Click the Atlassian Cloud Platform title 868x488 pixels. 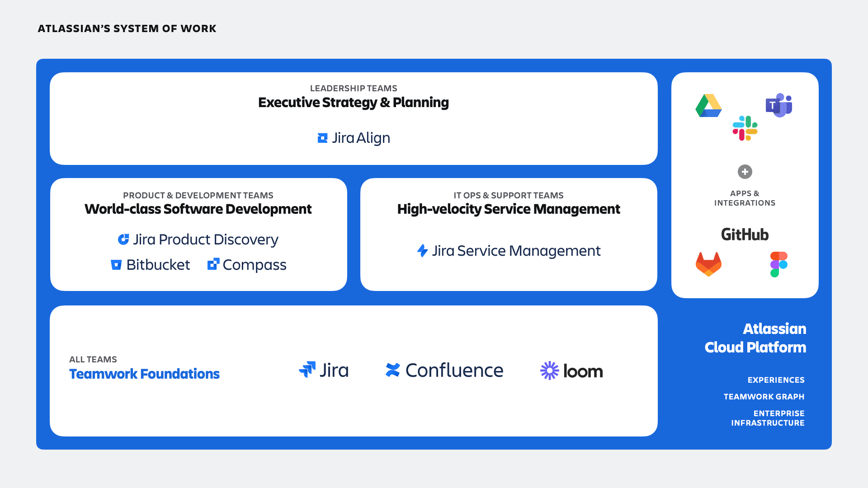pos(755,338)
